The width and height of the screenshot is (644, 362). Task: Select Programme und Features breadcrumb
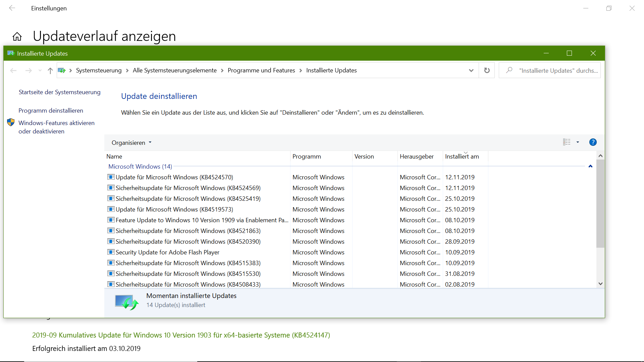click(x=261, y=70)
